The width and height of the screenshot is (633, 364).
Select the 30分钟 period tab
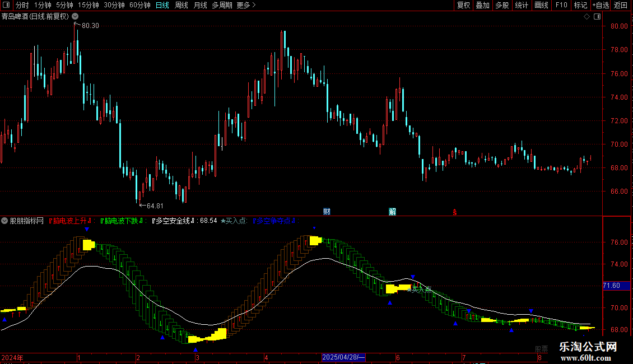pyautogui.click(x=114, y=5)
